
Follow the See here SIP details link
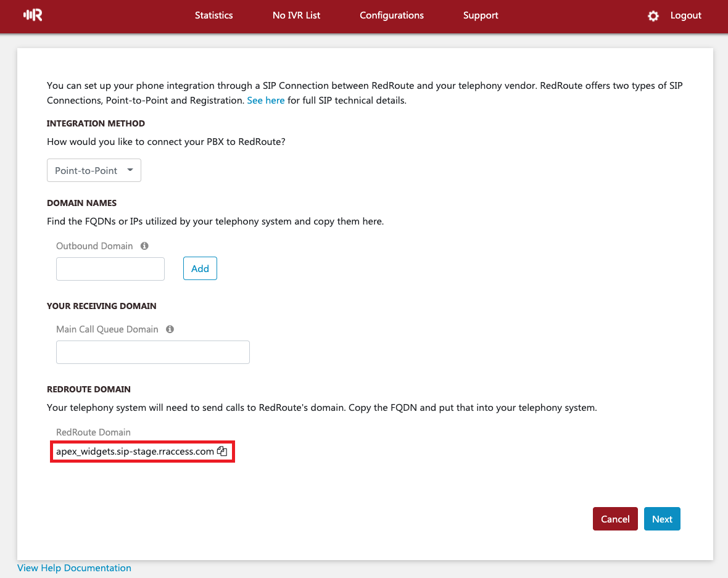pos(265,101)
